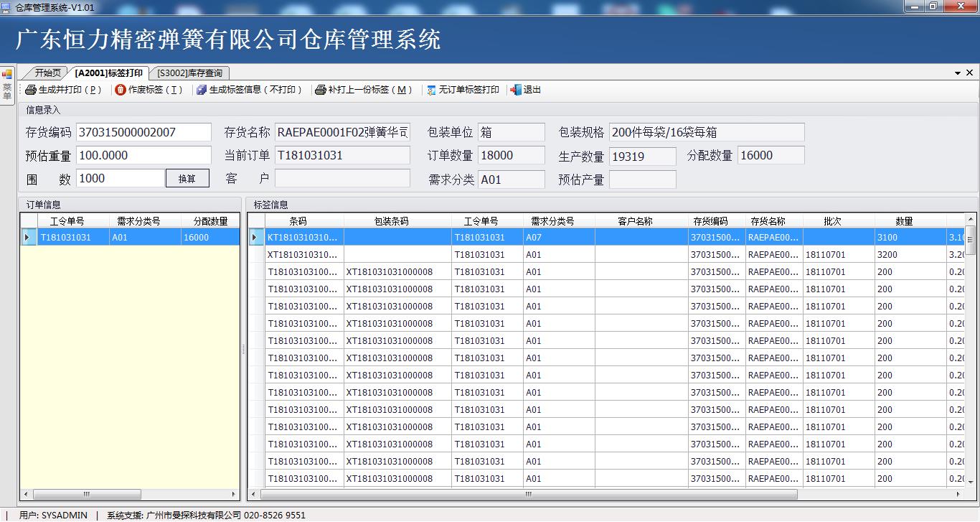
Task: Click the 16000 cell in 订单信息 table
Action: pos(210,237)
